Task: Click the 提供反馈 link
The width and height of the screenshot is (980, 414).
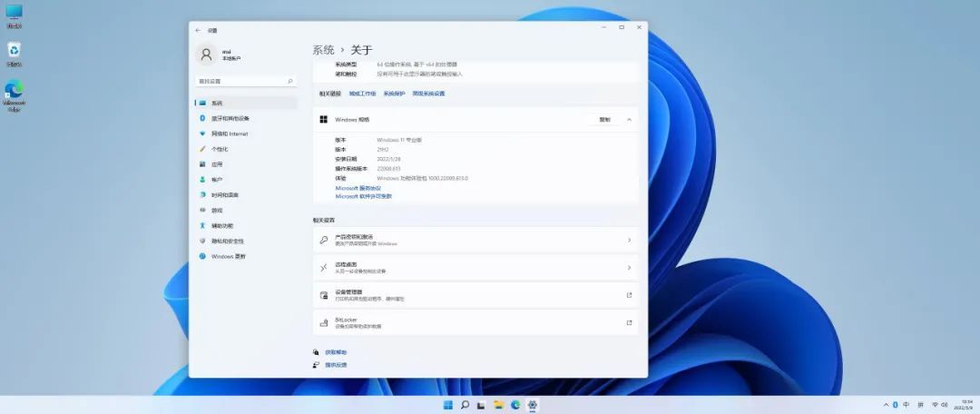Action: 336,365
